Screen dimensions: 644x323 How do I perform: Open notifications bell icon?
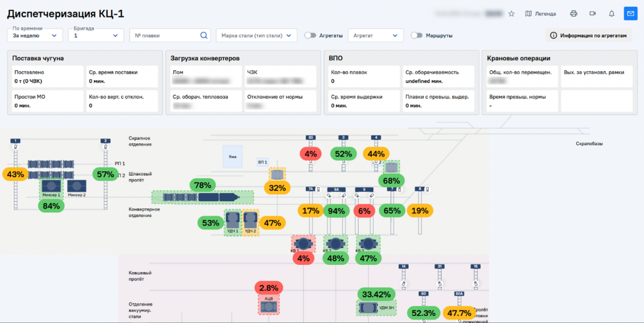pyautogui.click(x=611, y=14)
